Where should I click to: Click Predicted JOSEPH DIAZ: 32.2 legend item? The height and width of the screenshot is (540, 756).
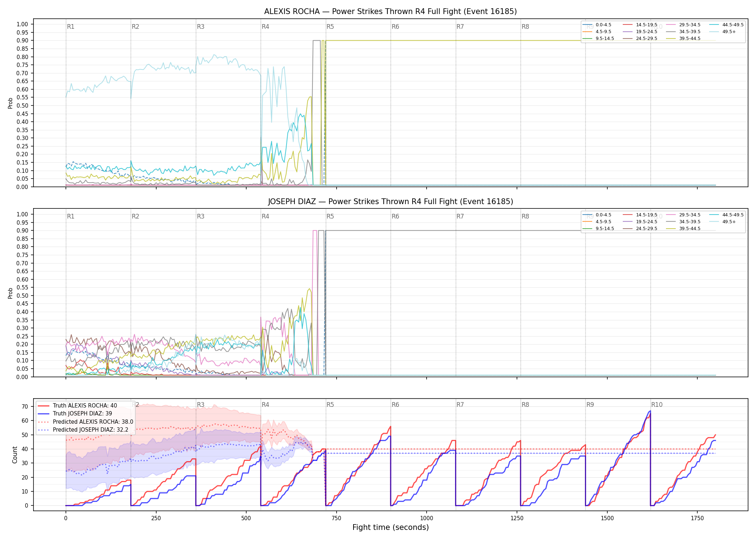coord(83,429)
